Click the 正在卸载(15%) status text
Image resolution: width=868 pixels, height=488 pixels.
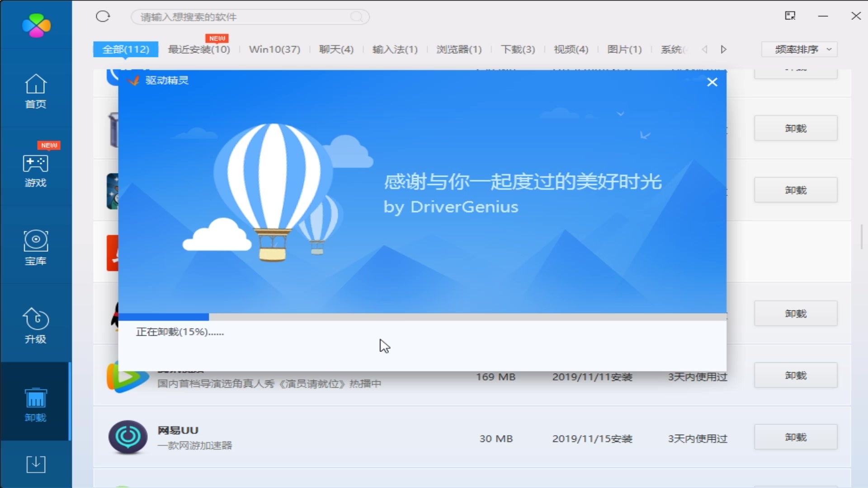click(x=180, y=332)
